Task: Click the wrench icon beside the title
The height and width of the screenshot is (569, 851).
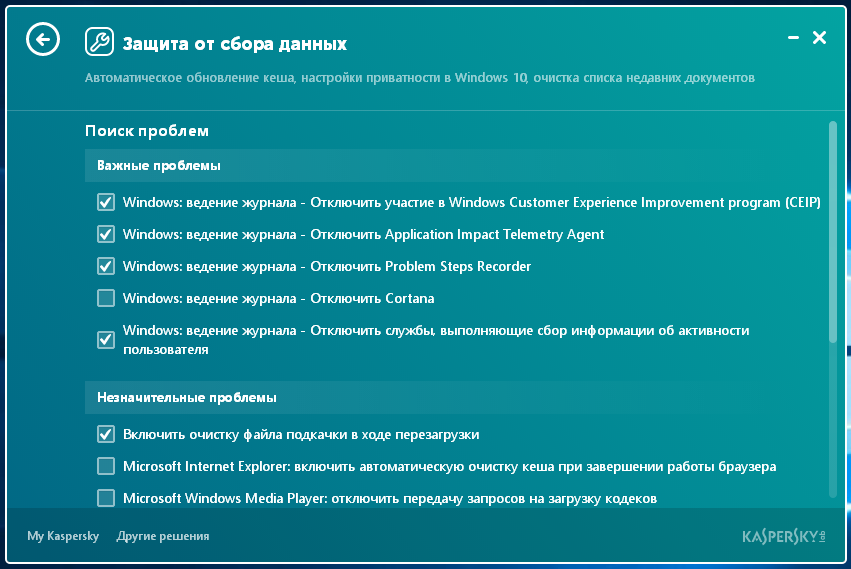Action: tap(99, 42)
